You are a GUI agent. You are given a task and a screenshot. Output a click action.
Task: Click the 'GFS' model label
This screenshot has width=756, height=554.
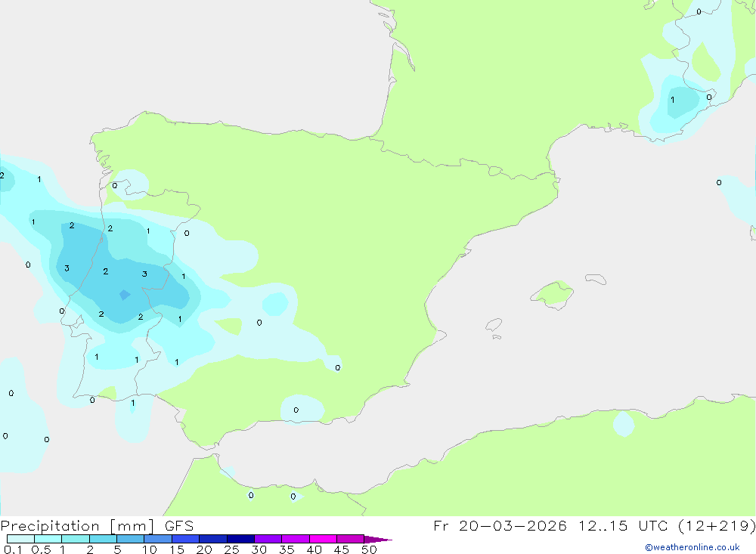[179, 526]
